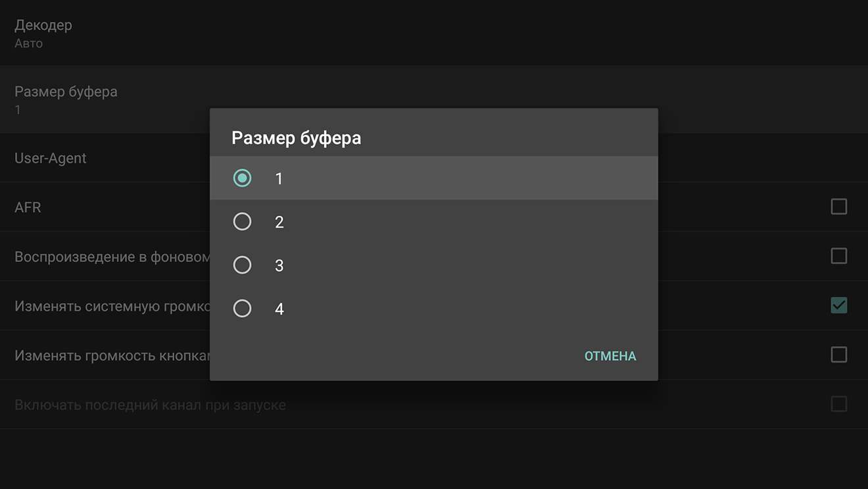
Task: Select the radio button for buffer size 1
Action: tap(243, 178)
